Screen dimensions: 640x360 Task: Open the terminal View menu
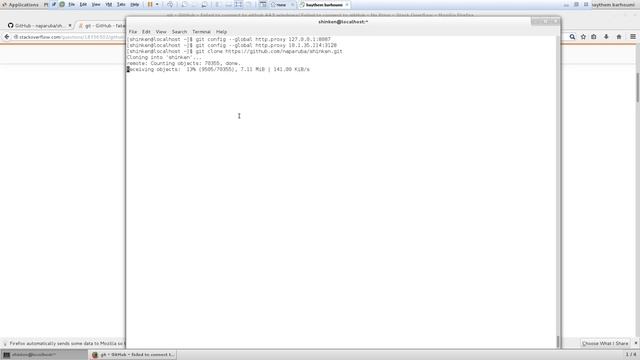[x=161, y=32]
